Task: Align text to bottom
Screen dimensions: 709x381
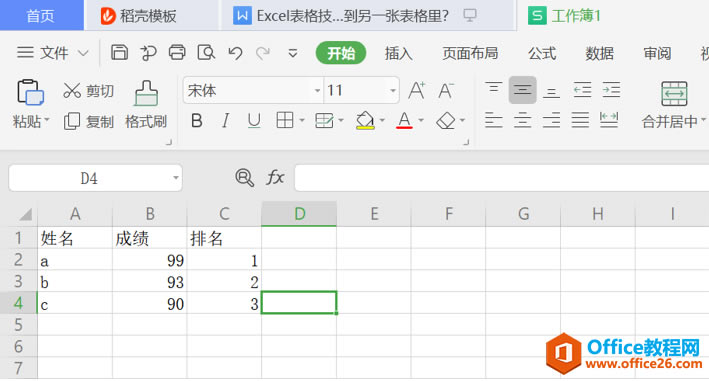Action: [x=551, y=91]
